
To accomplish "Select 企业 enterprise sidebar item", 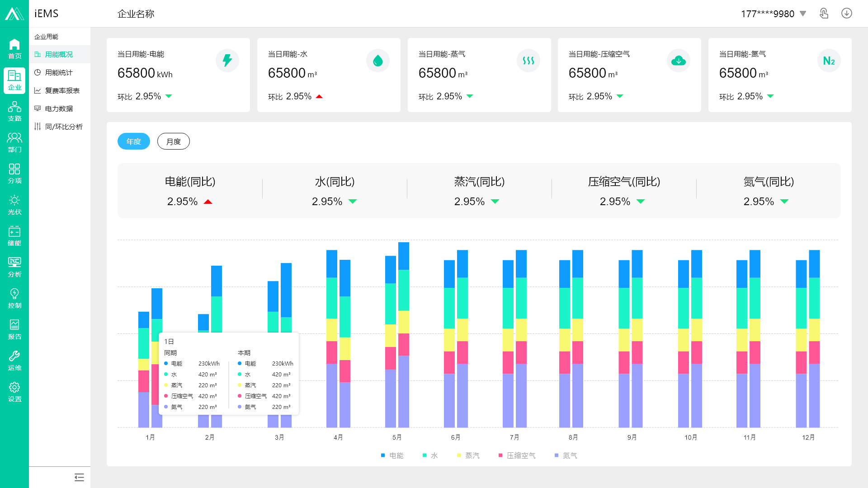I will pos(14,80).
